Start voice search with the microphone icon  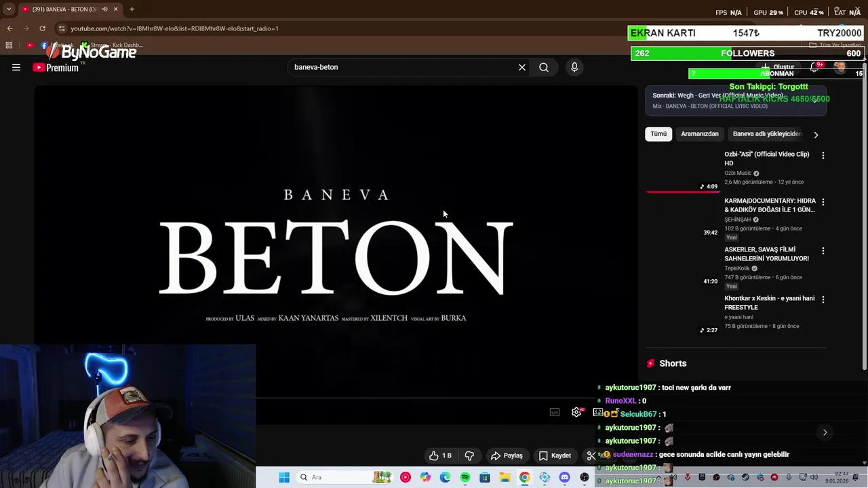pyautogui.click(x=574, y=67)
